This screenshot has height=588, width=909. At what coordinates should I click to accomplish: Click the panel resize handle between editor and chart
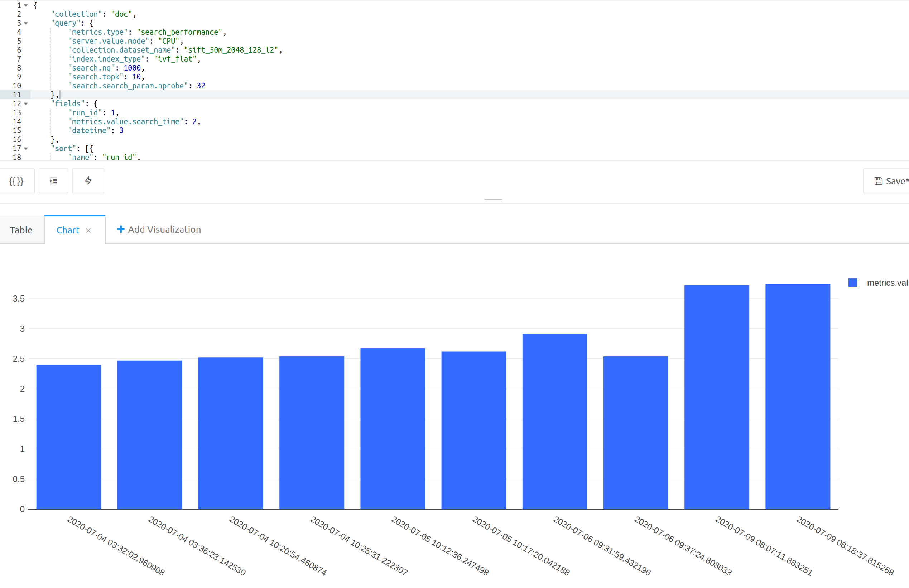[x=493, y=200]
